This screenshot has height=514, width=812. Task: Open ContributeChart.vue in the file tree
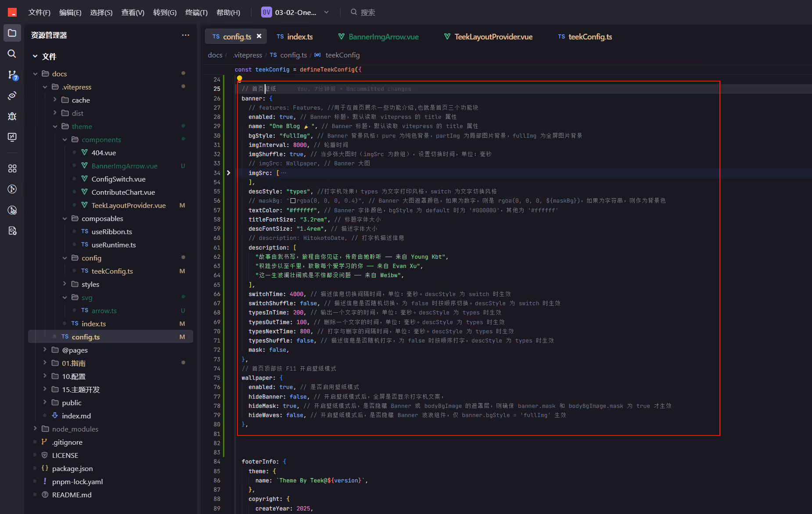[x=123, y=192]
